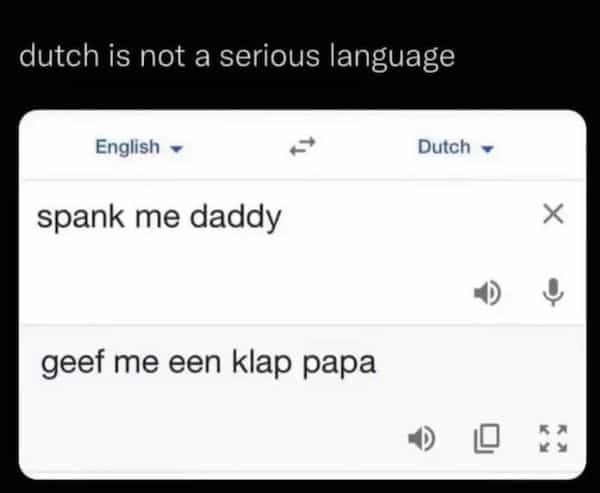Viewport: 600px width, 493px height.
Task: Select the translated text 'geef me een klap papa'
Action: click(209, 361)
